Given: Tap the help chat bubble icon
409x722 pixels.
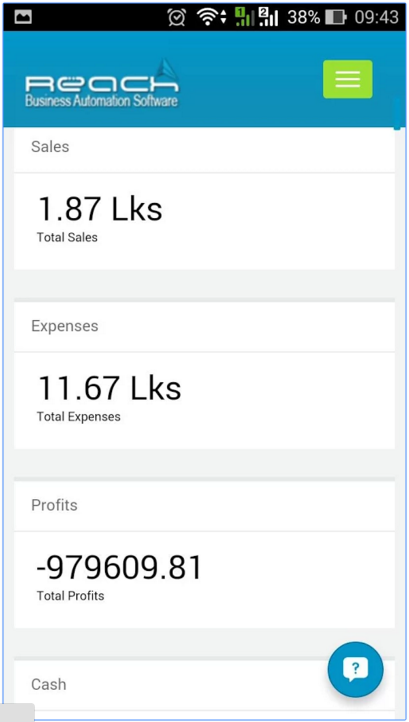Looking at the screenshot, I should click(355, 670).
